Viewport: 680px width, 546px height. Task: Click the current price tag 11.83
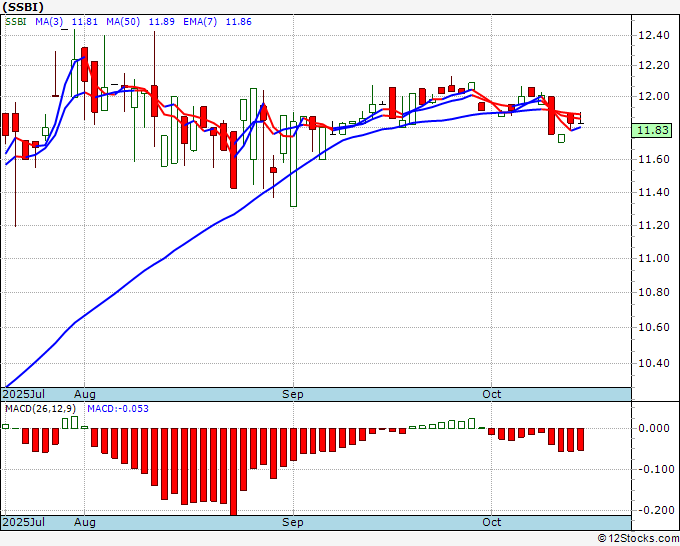pyautogui.click(x=651, y=130)
